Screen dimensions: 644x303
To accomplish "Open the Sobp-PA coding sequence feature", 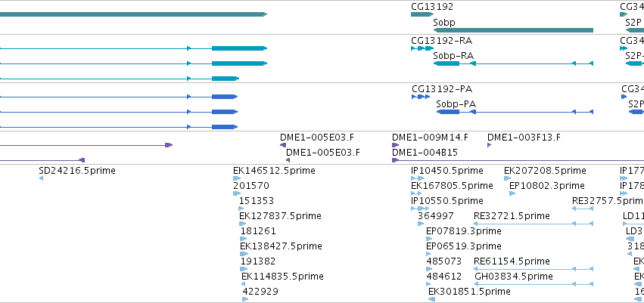I will tap(515, 112).
